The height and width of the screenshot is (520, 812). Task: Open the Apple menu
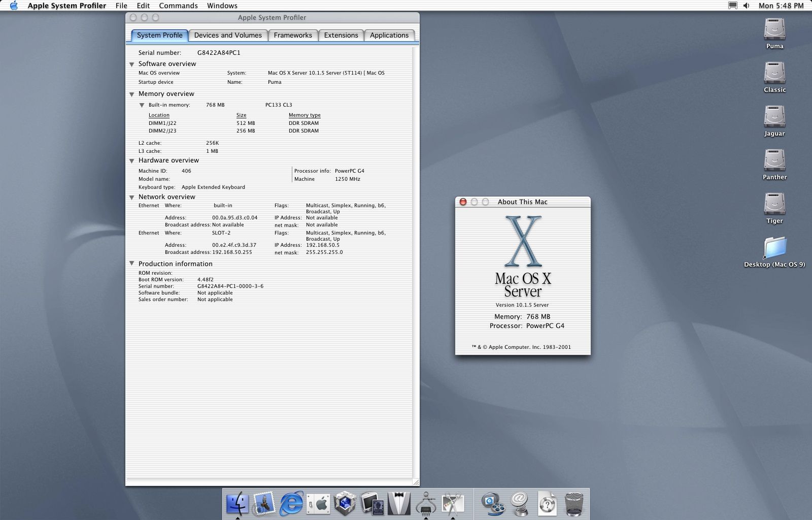(x=14, y=6)
